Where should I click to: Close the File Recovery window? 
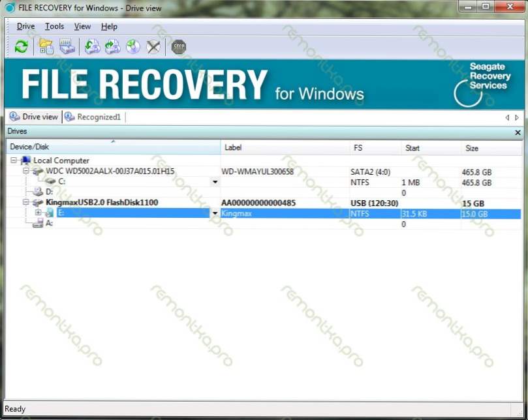510,7
